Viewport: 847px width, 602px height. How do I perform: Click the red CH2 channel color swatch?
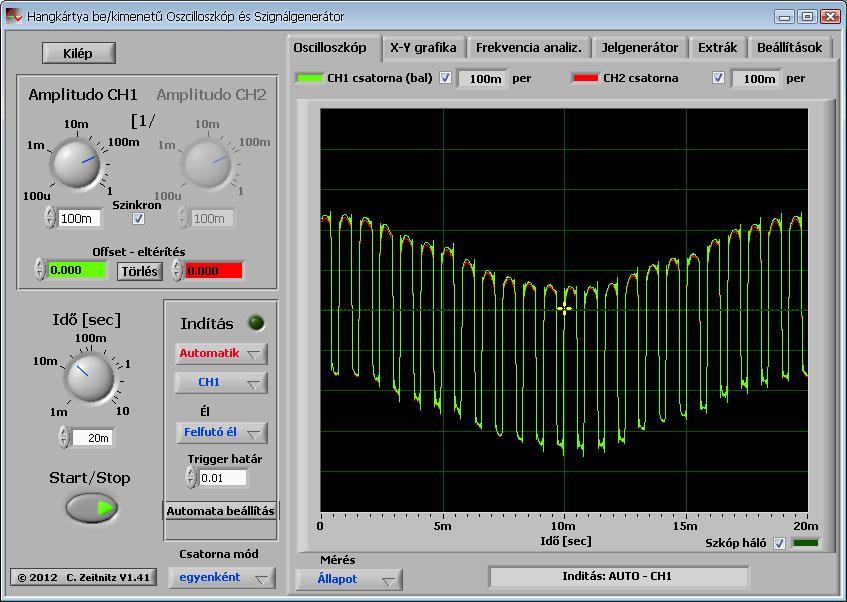click(x=585, y=78)
